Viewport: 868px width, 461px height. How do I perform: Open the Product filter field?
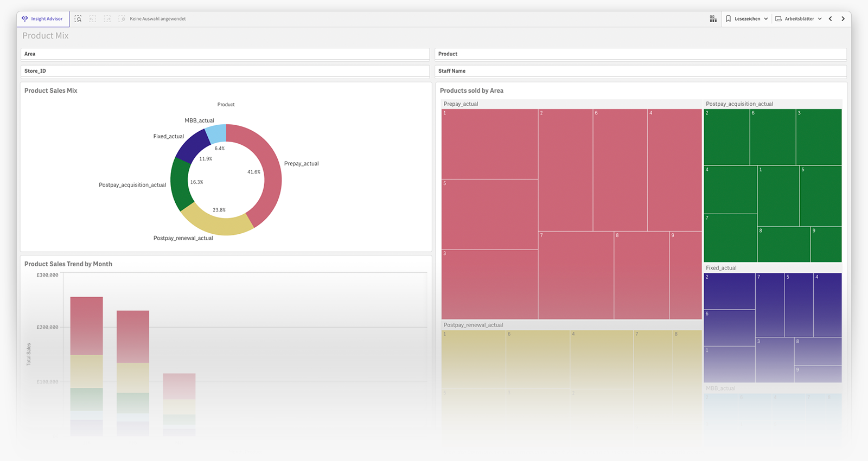point(640,54)
